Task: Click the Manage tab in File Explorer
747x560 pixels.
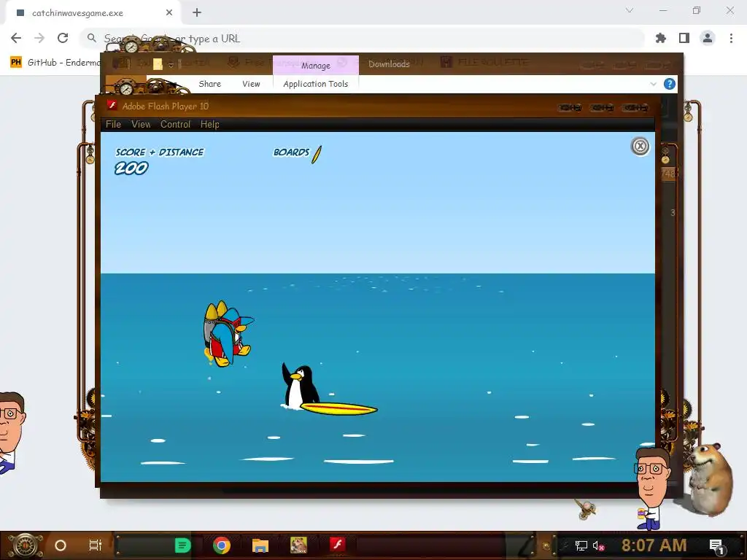Action: click(x=315, y=65)
